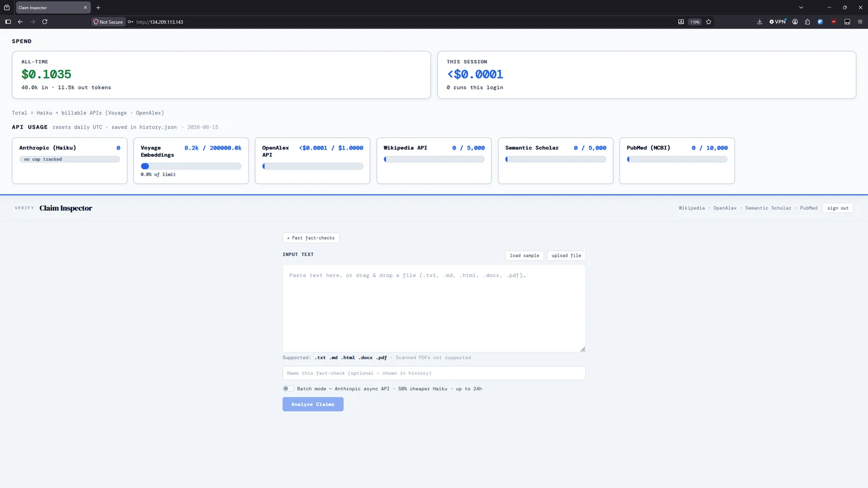This screenshot has width=868, height=488.
Task: Click the 0 / 10,000 PubMed count
Action: point(710,148)
